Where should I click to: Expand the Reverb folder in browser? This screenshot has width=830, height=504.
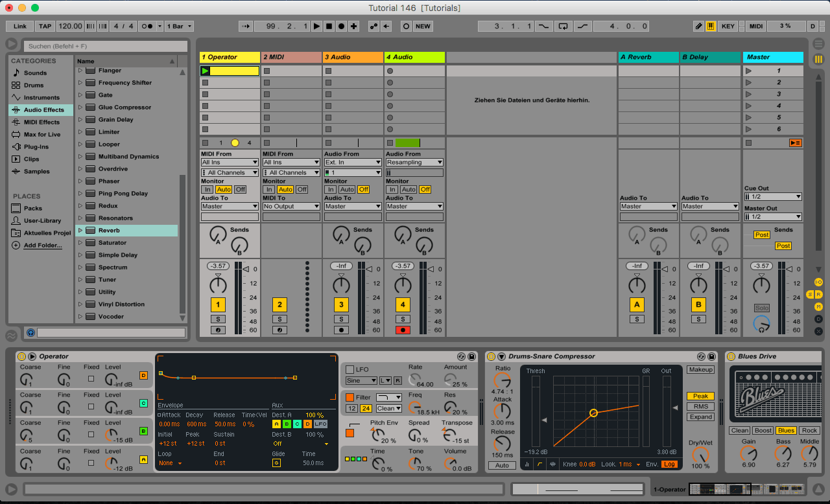[80, 231]
